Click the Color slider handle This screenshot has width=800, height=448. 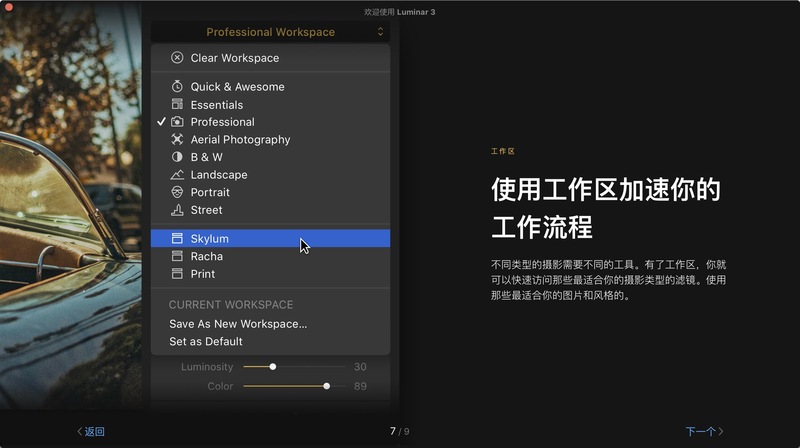click(327, 386)
